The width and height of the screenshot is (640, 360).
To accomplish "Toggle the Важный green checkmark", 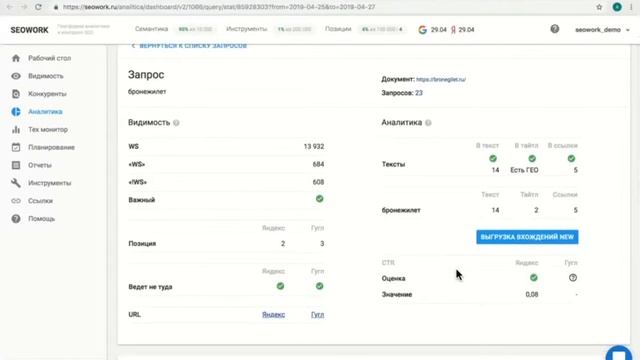I will tap(320, 199).
